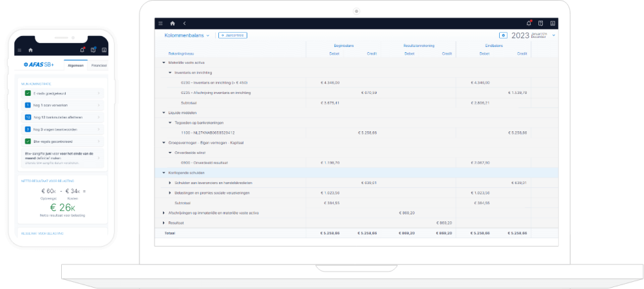This screenshot has height=289, width=644.
Task: Collapse the Liquide middelen group
Action: click(164, 113)
